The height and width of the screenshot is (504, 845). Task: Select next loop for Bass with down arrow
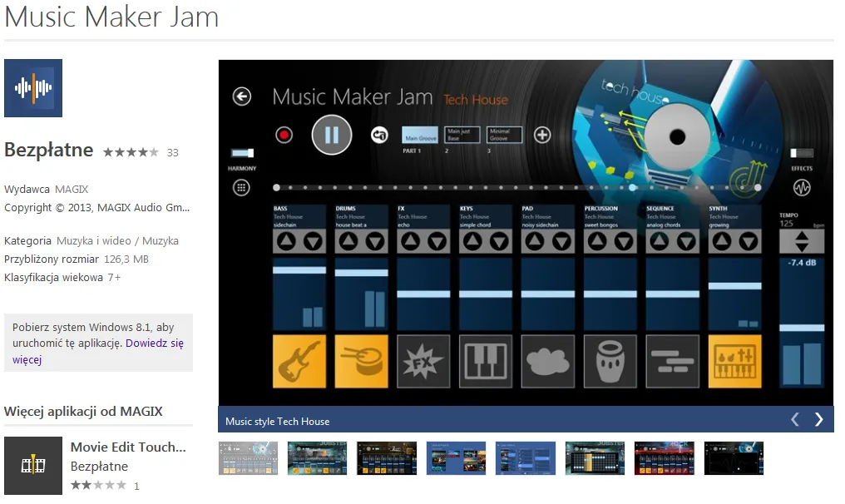[x=313, y=241]
